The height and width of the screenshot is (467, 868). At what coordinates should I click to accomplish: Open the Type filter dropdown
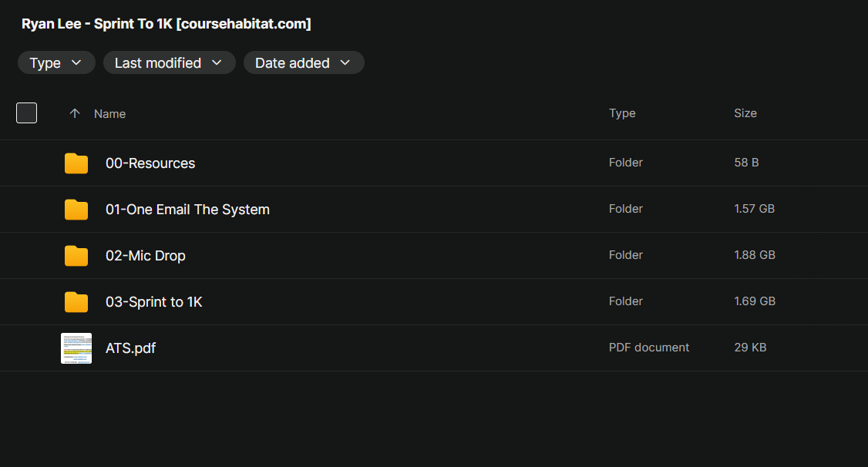click(x=56, y=63)
